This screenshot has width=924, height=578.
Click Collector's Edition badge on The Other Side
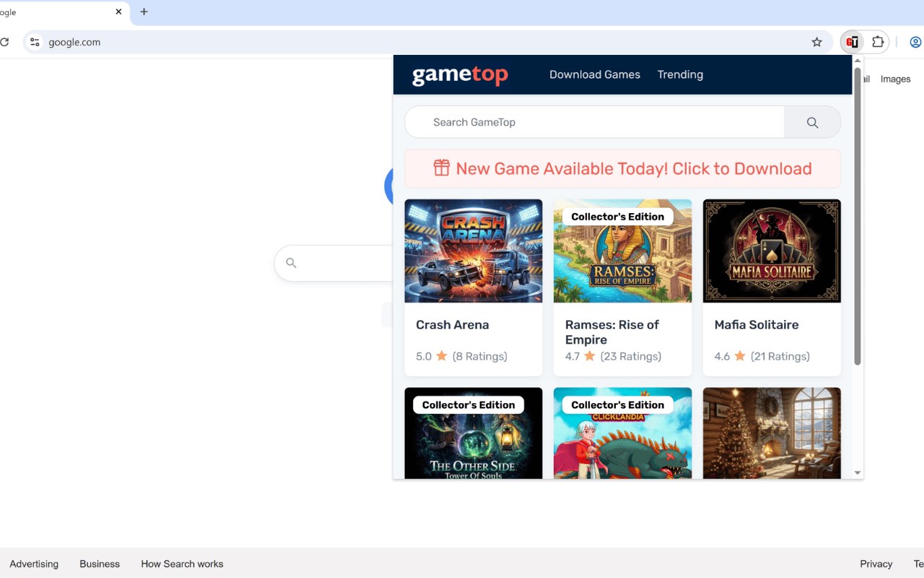(468, 405)
